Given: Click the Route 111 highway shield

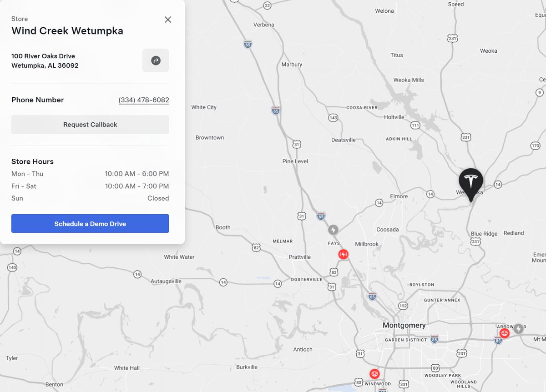Looking at the screenshot, I should 415,125.
